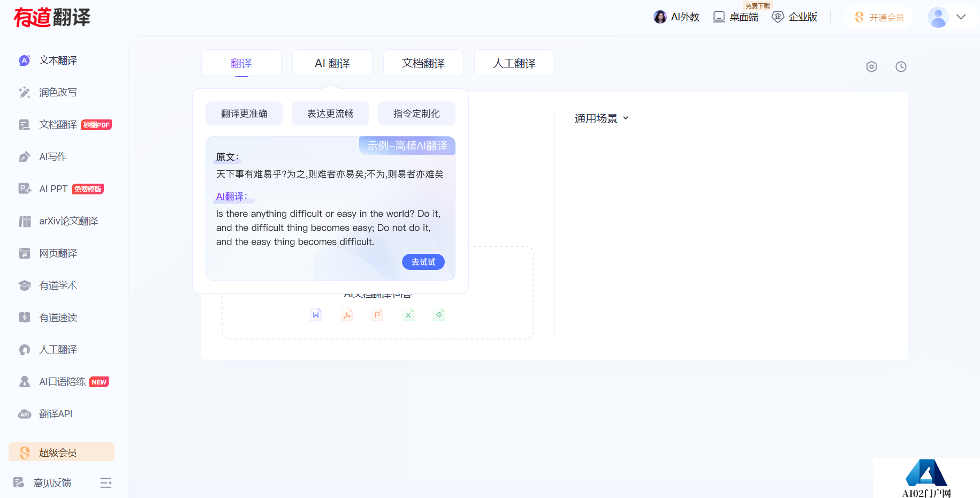
Task: Click the user profile avatar
Action: pos(938,17)
